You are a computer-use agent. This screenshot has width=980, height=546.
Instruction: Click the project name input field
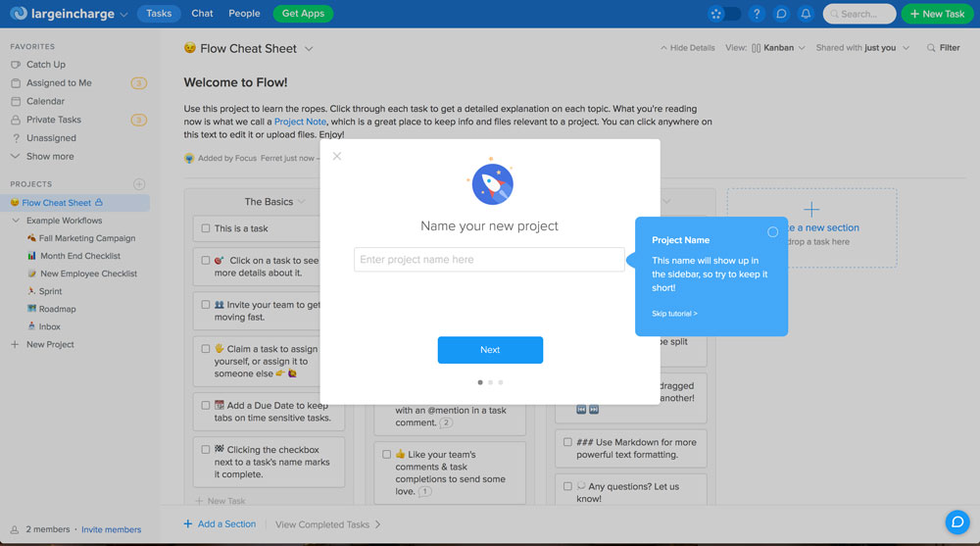coord(489,260)
